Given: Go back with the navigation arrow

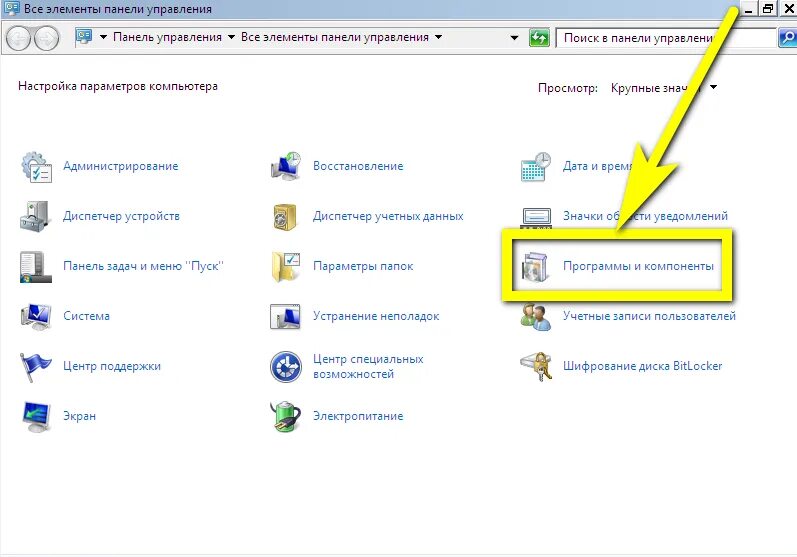Looking at the screenshot, I should 19,39.
